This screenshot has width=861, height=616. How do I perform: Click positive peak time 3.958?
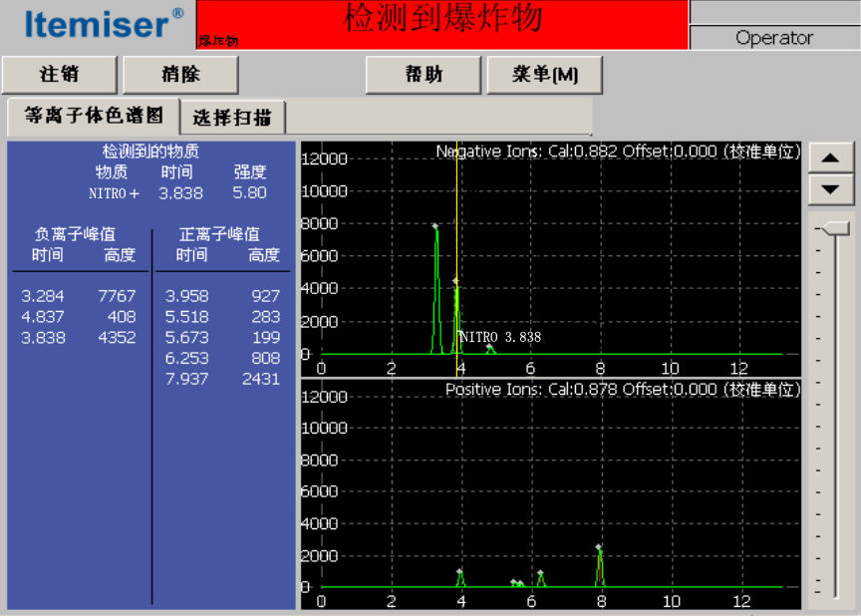pos(186,296)
